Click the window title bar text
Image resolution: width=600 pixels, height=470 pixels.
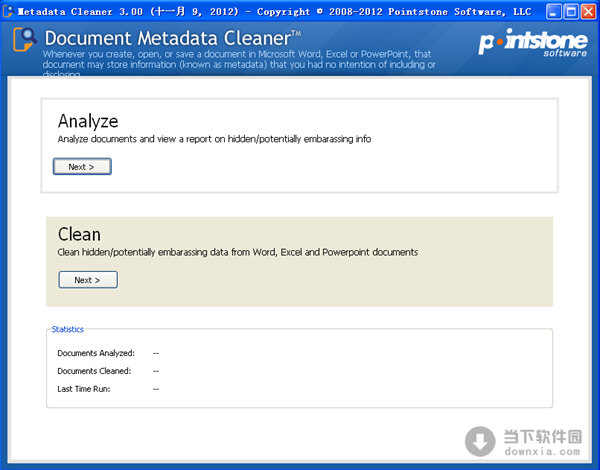coord(274,11)
